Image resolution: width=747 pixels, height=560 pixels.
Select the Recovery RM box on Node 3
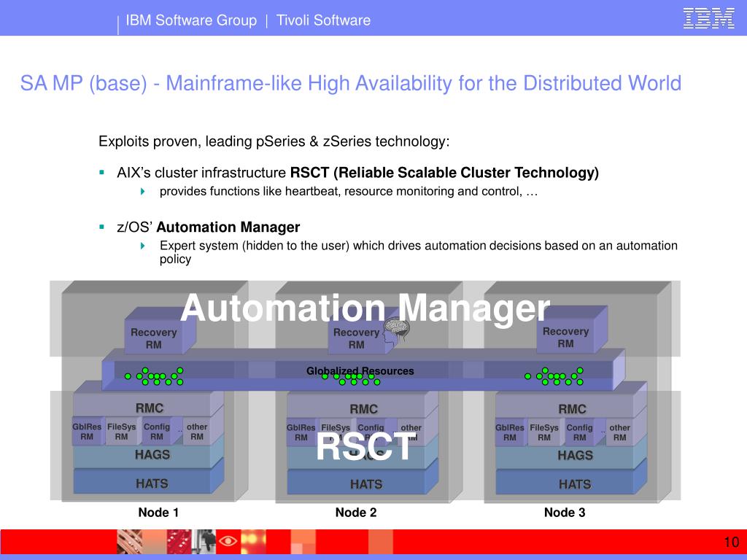[565, 336]
